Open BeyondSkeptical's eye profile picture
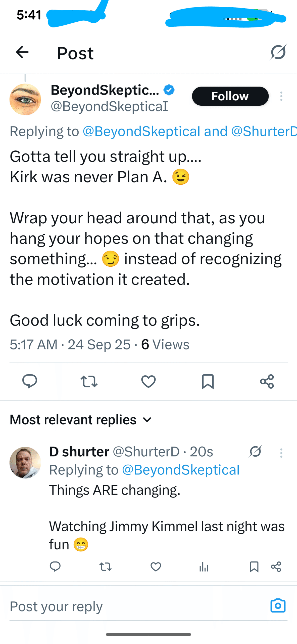The width and height of the screenshot is (297, 644). (25, 99)
